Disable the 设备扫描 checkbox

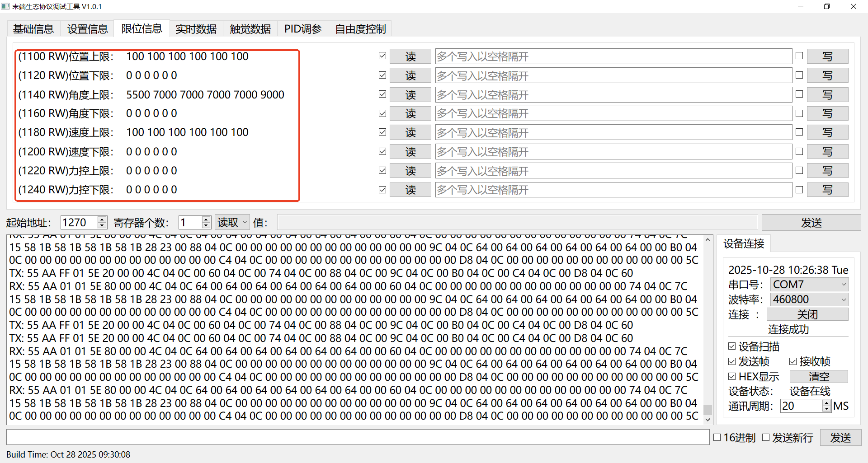[x=732, y=346]
